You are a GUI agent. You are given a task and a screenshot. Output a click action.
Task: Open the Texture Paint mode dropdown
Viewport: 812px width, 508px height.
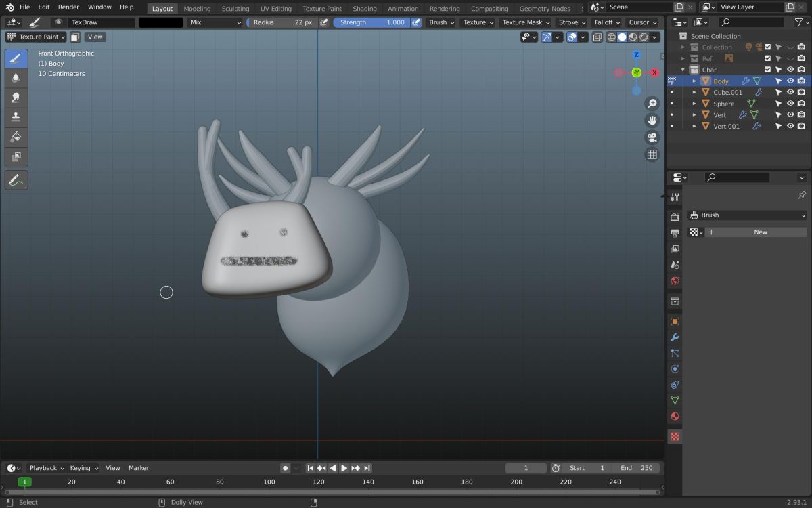36,37
